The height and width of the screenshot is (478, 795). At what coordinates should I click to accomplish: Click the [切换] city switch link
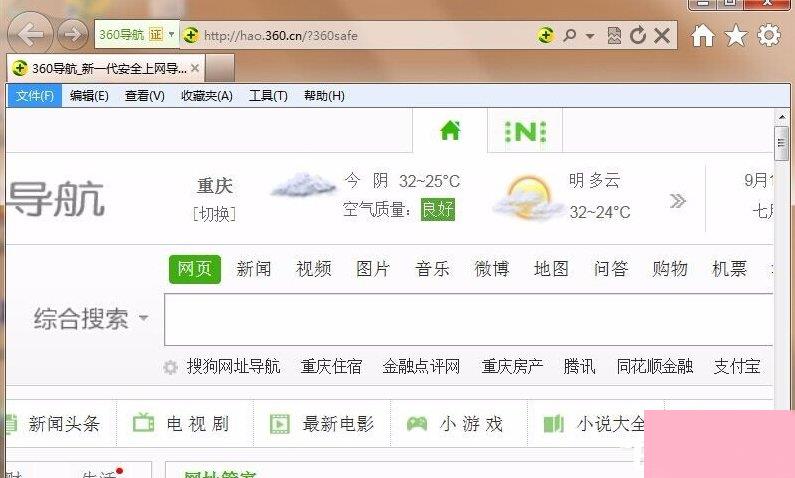214,214
